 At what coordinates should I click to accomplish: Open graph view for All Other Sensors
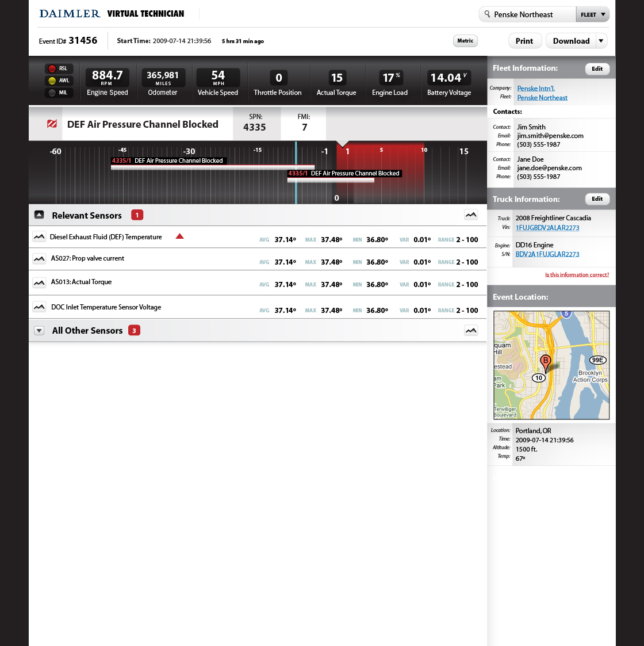point(471,330)
